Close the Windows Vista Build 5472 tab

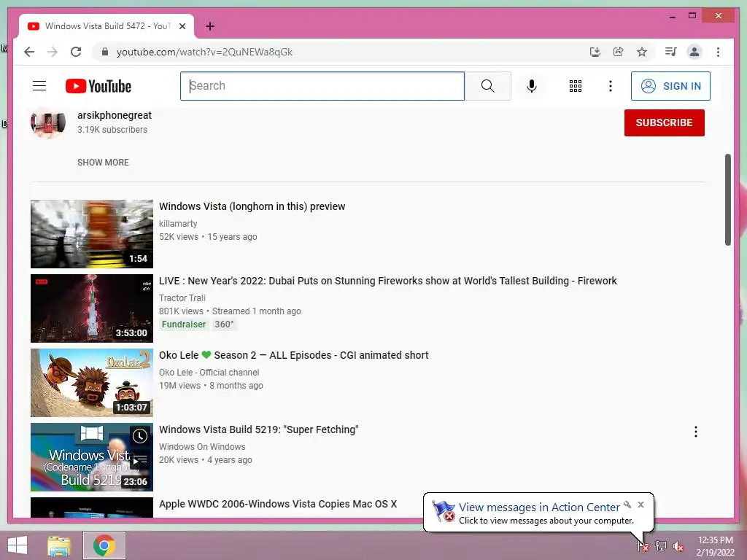182,26
